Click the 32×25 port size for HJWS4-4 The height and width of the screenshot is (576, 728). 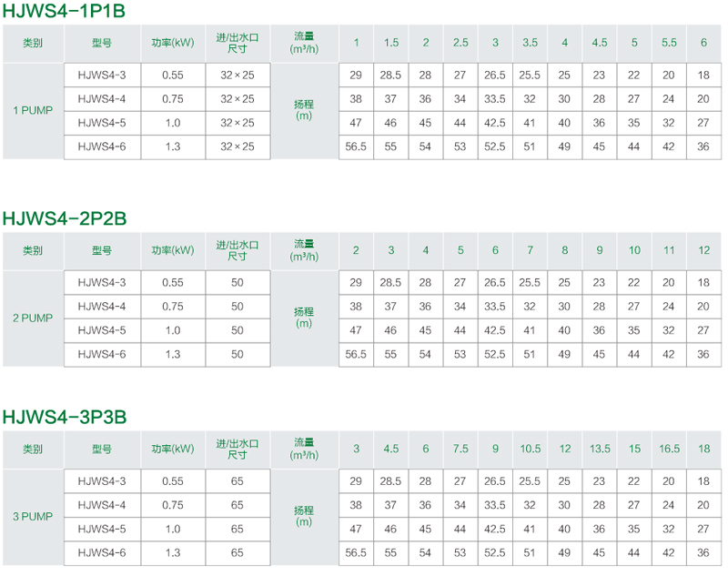pos(238,99)
